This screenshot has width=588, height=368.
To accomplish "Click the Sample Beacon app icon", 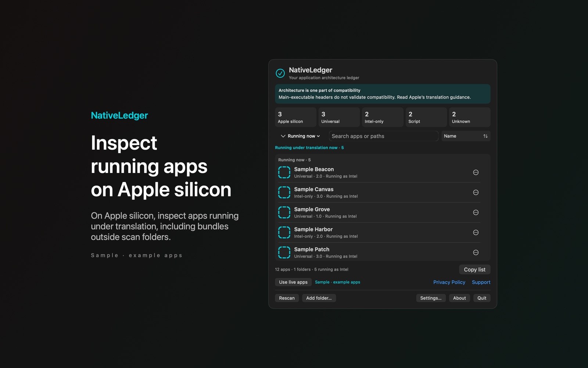I will point(284,172).
